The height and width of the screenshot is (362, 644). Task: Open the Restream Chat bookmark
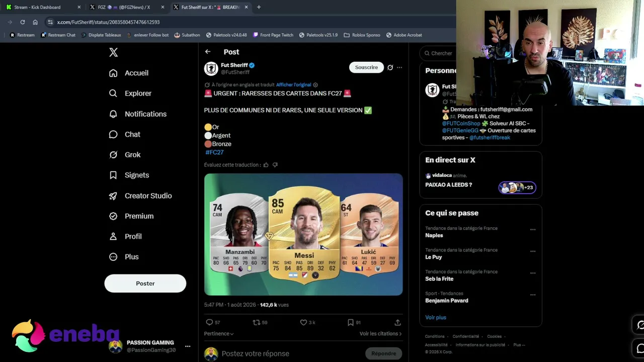pos(58,35)
